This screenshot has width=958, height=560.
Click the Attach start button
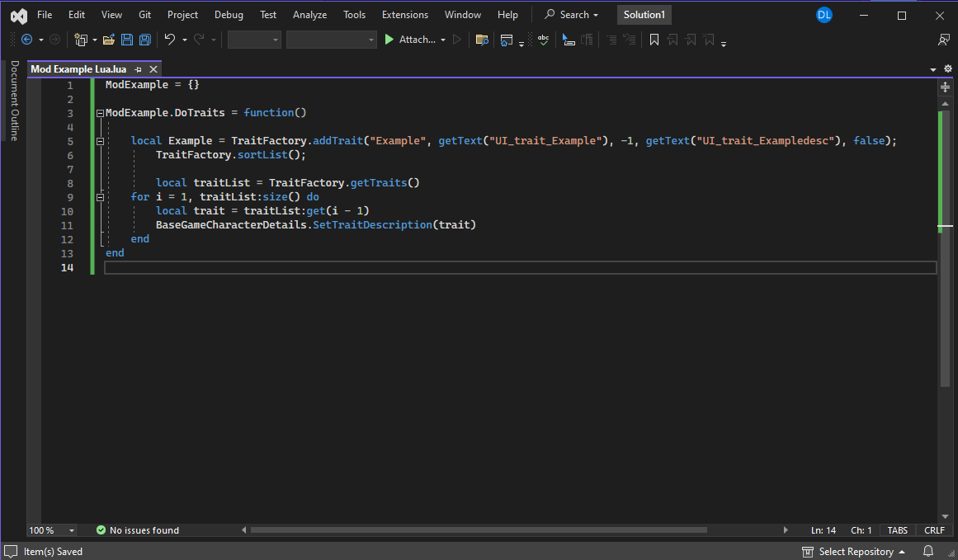click(410, 40)
